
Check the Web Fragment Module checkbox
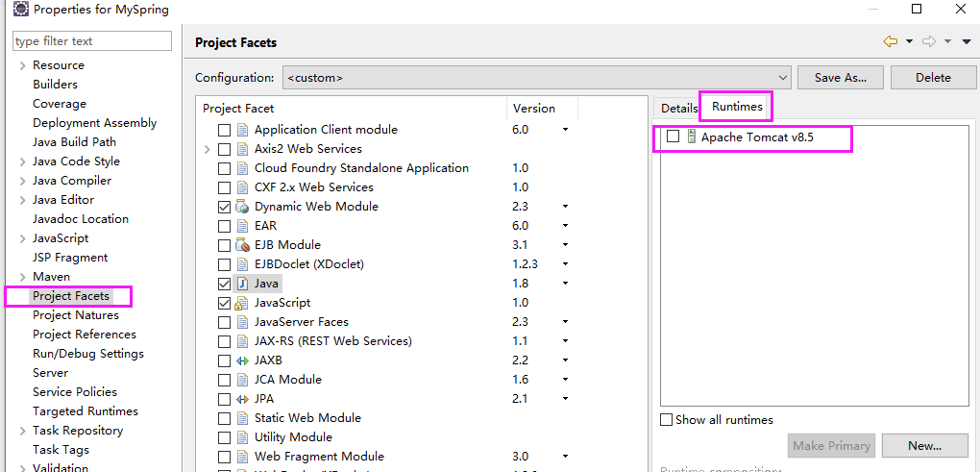point(224,457)
